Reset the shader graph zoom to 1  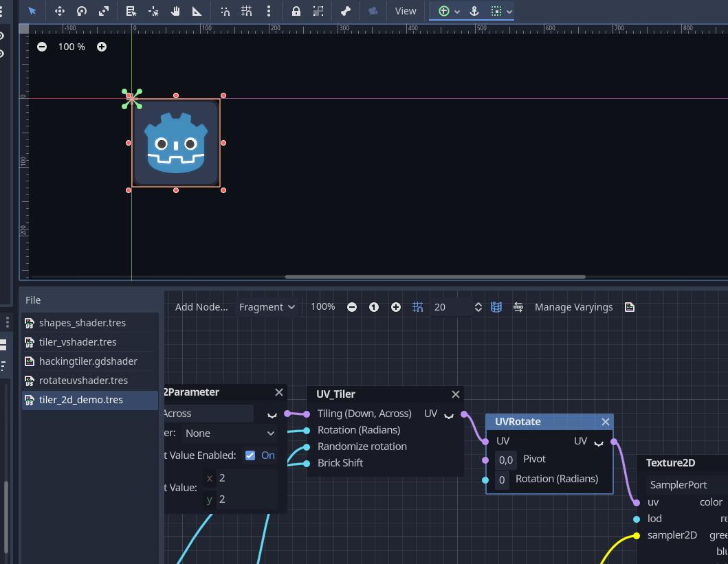pos(374,307)
